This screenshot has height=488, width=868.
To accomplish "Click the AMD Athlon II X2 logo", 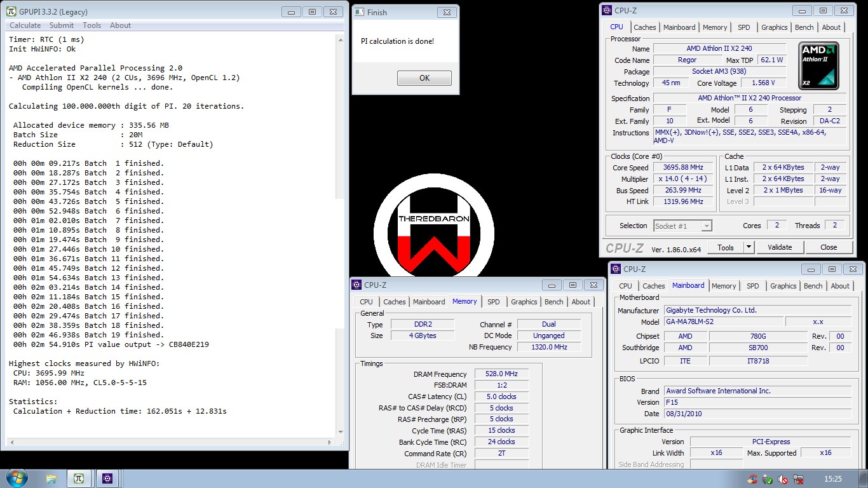I will [818, 66].
